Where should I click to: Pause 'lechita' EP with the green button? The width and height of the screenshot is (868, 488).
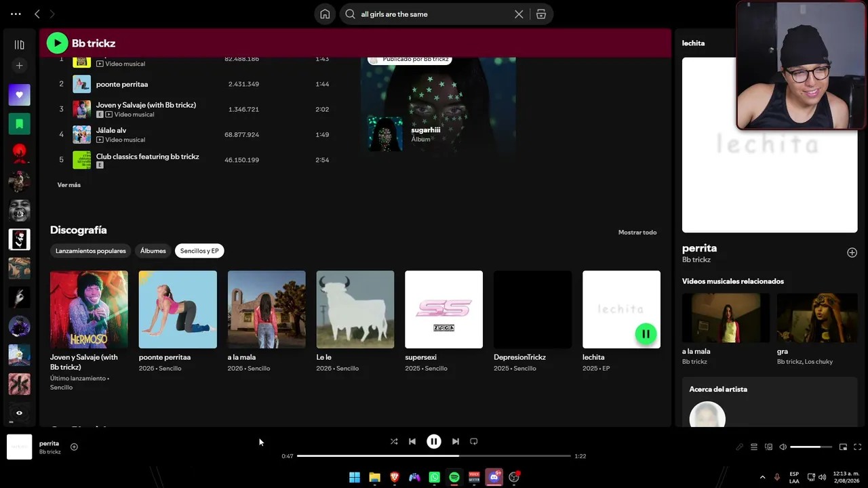click(x=646, y=333)
